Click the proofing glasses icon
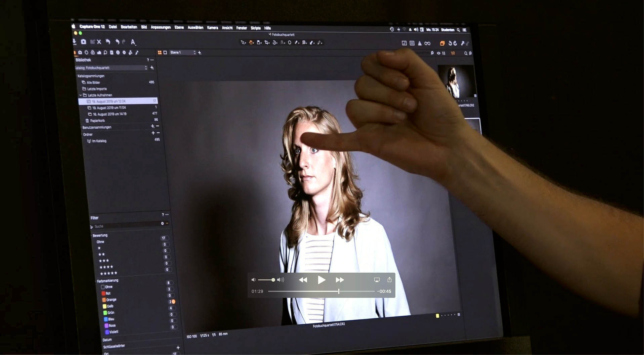 [x=427, y=43]
